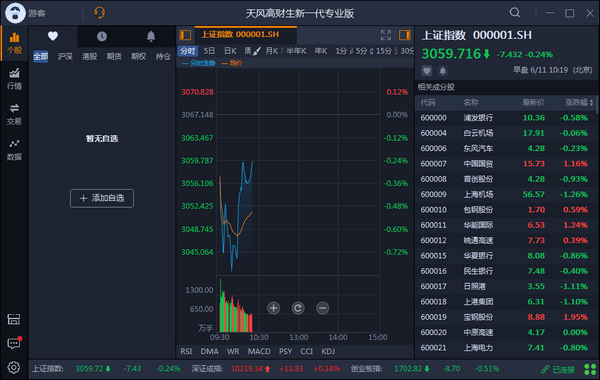This screenshot has width=600, height=380.
Task: Zoom in chart with plus button
Action: point(273,308)
